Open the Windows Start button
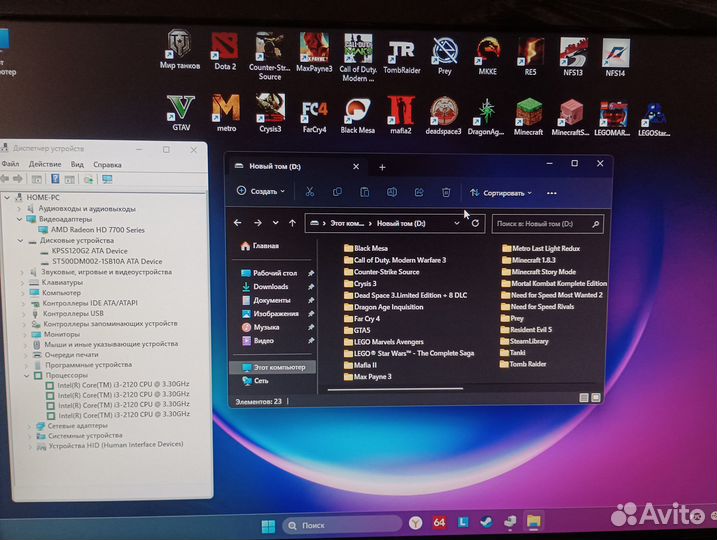 click(268, 524)
